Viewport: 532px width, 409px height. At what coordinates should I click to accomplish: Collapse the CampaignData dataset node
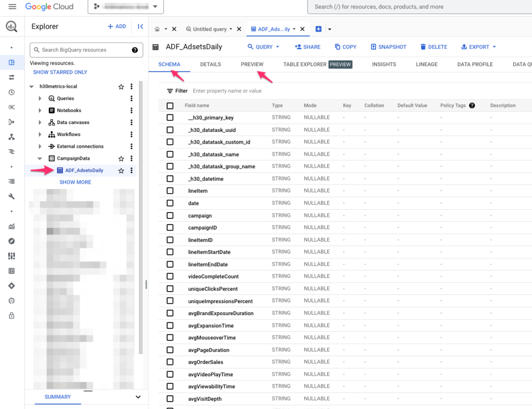pyautogui.click(x=40, y=159)
